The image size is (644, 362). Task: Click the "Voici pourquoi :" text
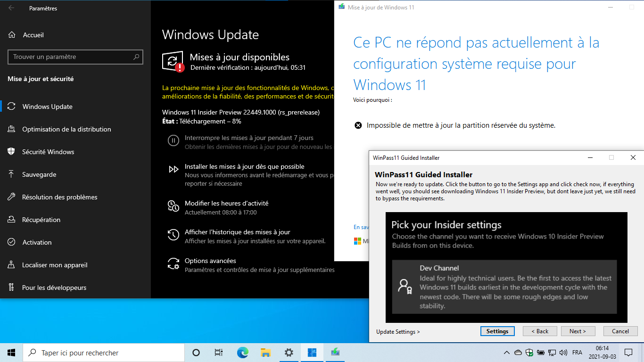(x=372, y=100)
